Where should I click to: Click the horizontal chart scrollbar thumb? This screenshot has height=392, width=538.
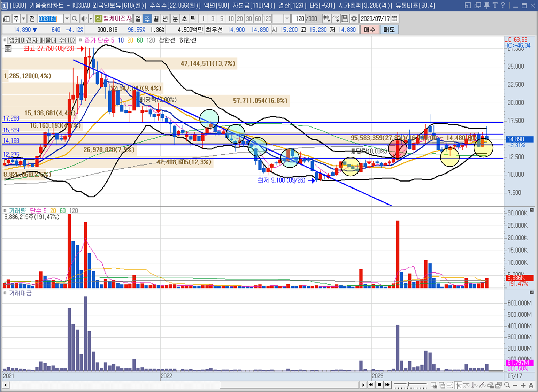(289, 385)
